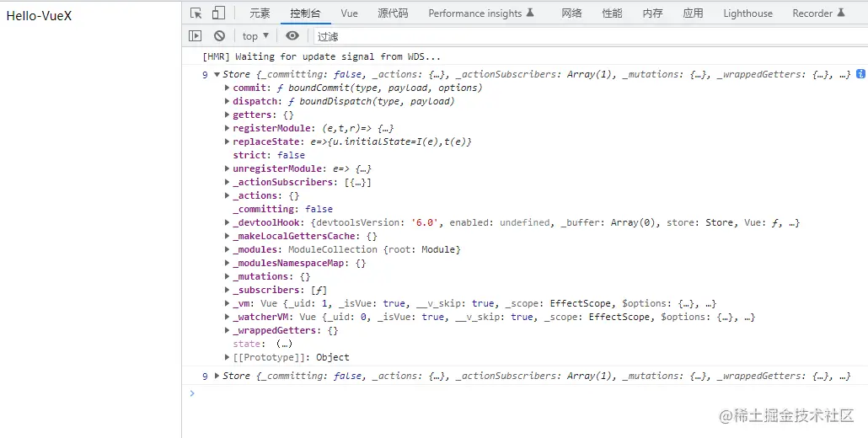Open the Lighthouse tab

747,13
